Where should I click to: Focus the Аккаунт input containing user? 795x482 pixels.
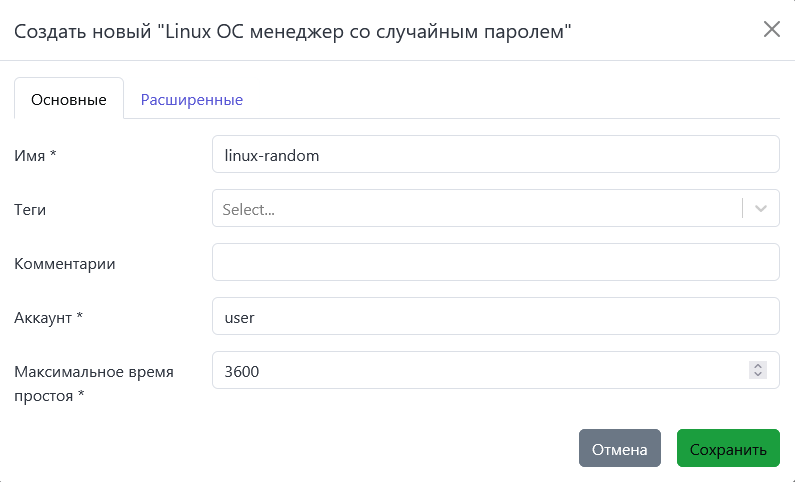click(x=495, y=317)
